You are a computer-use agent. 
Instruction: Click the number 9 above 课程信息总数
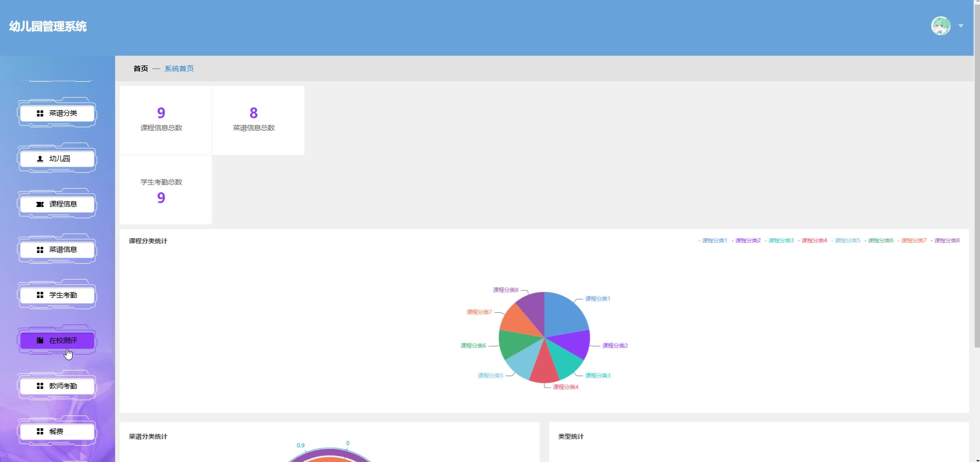161,113
